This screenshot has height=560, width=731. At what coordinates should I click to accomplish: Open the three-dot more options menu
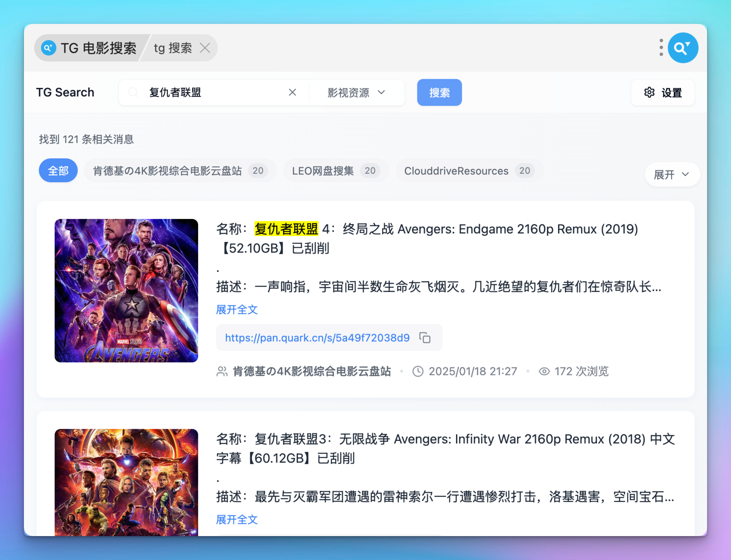pyautogui.click(x=661, y=48)
